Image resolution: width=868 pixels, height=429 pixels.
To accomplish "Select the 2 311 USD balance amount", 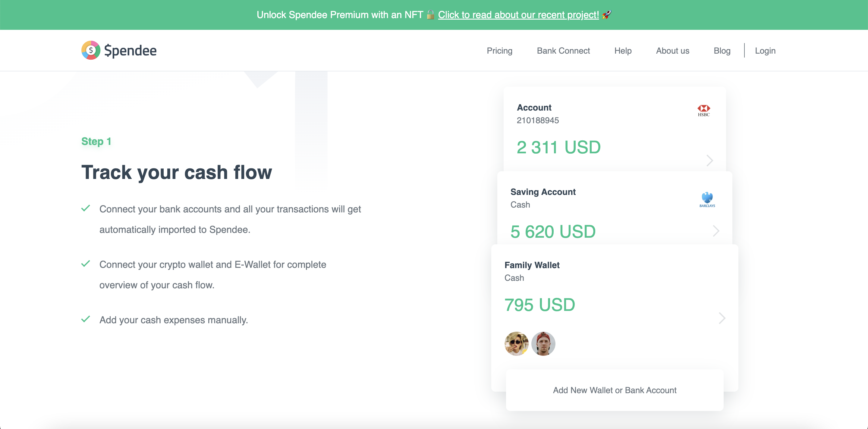I will 559,147.
